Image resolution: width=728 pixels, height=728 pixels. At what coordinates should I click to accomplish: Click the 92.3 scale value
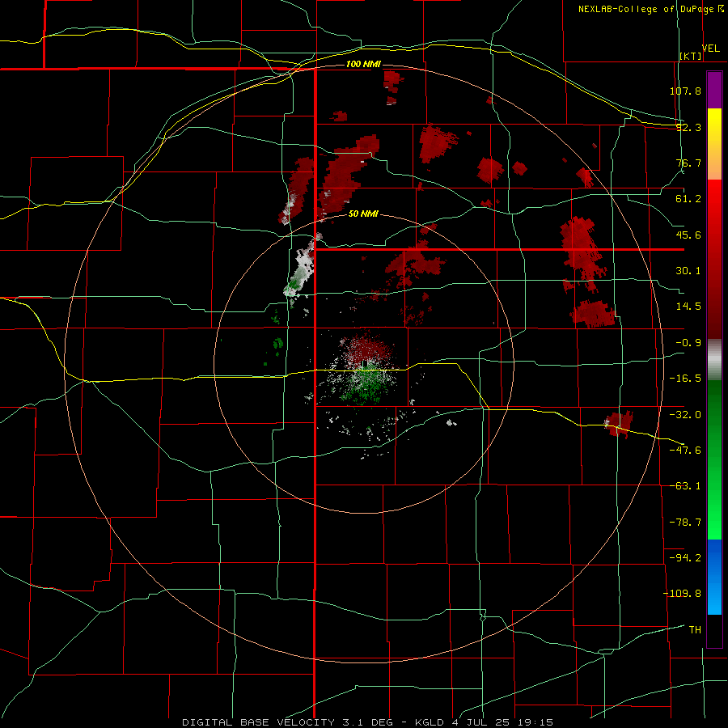pyautogui.click(x=688, y=127)
